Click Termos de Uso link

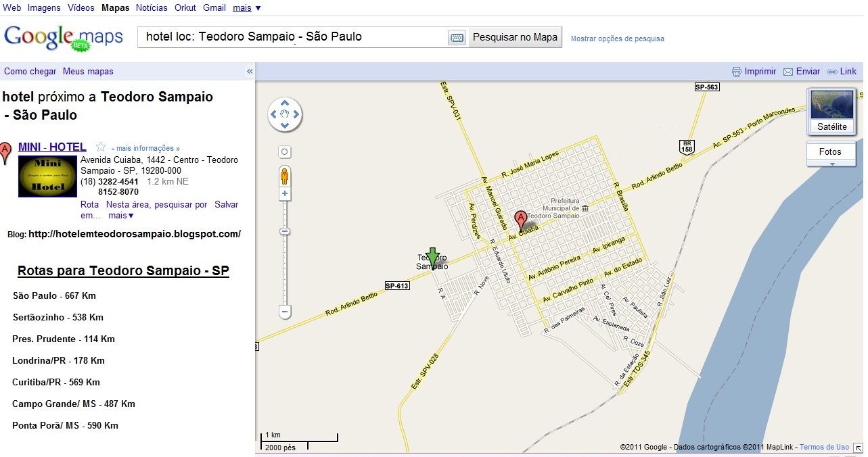[824, 447]
